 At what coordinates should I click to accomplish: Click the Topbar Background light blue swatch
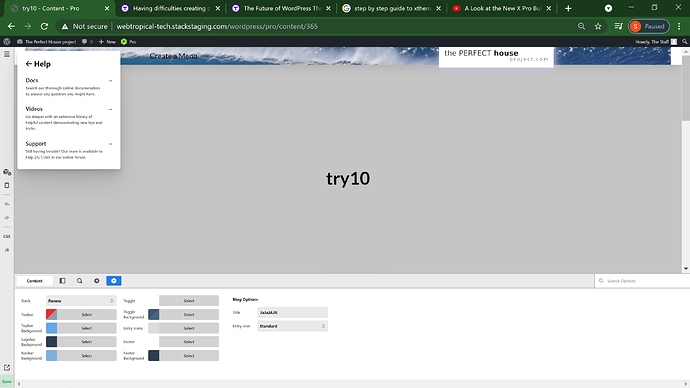pos(51,328)
